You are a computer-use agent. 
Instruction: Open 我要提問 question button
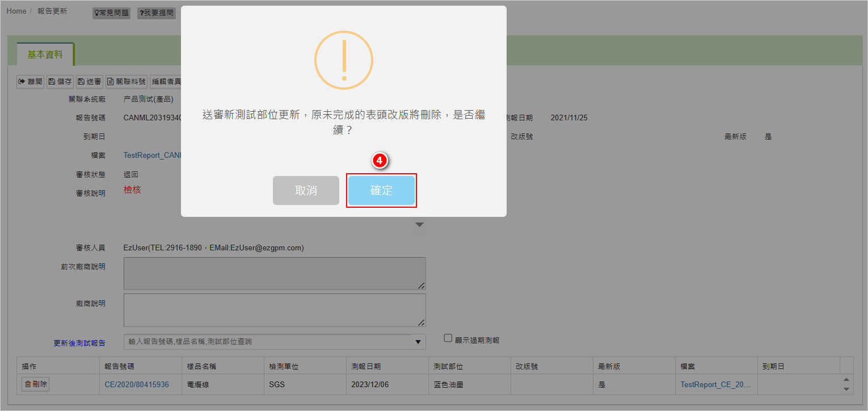(x=157, y=13)
